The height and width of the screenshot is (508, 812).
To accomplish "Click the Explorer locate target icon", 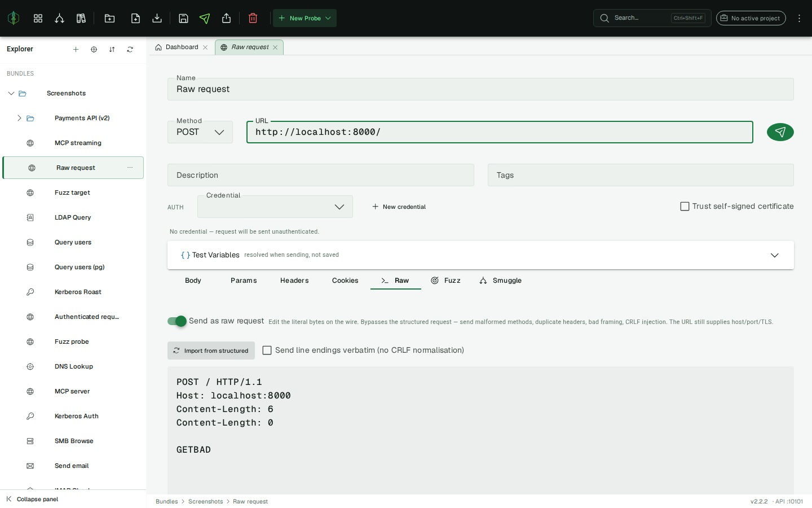I will 94,49.
